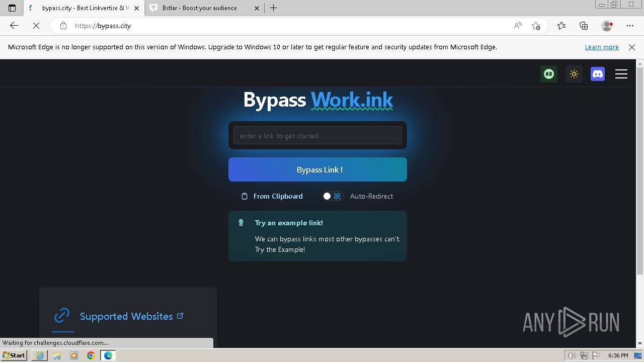Go back with the back arrow
The height and width of the screenshot is (362, 644).
[x=14, y=26]
